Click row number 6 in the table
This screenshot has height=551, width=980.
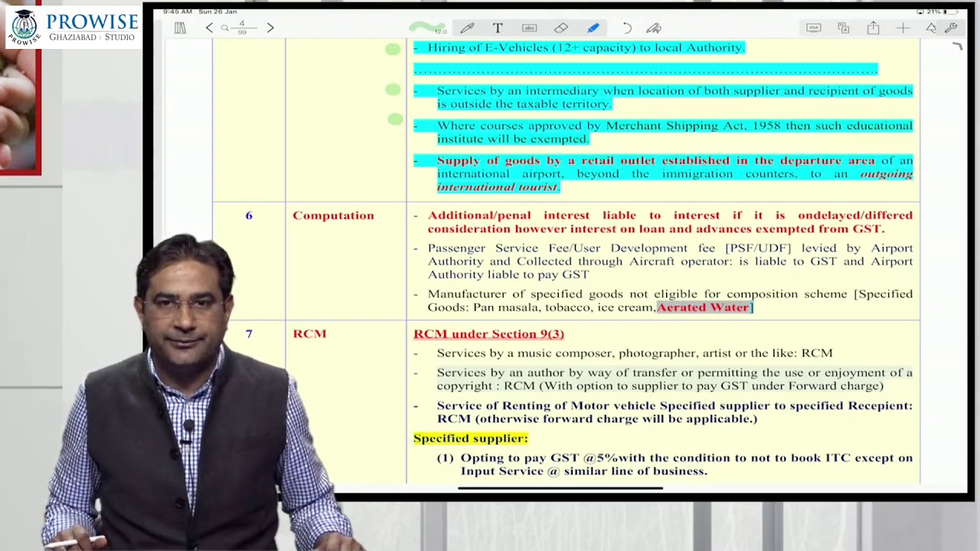pyautogui.click(x=249, y=216)
